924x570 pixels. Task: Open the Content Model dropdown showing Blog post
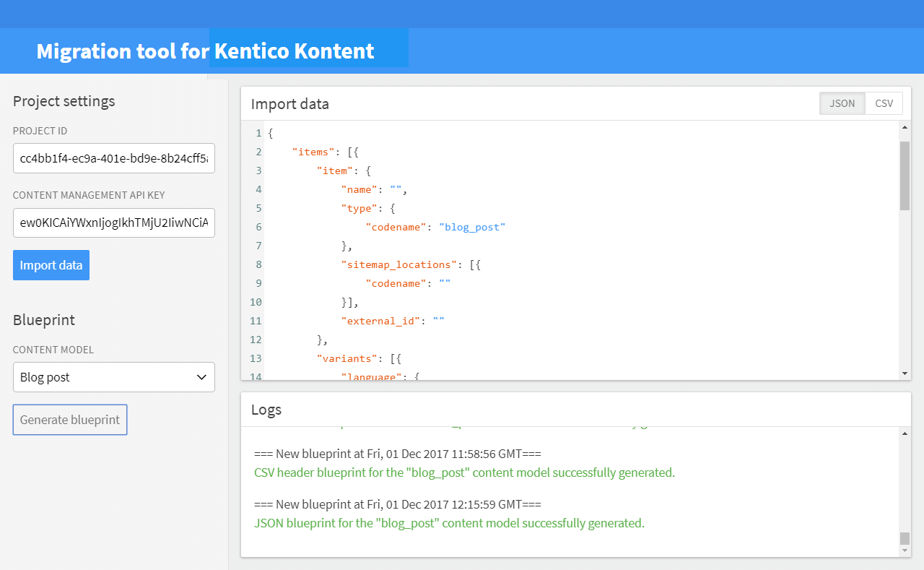click(x=114, y=377)
